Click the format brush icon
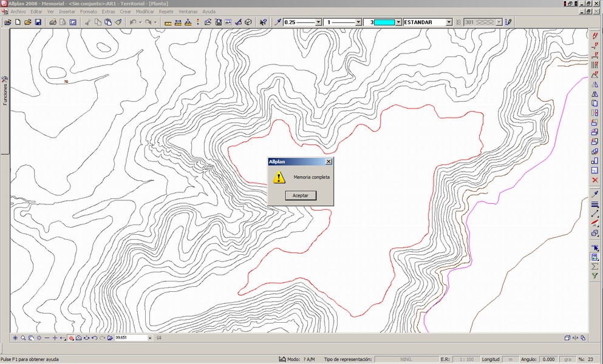 118,22
